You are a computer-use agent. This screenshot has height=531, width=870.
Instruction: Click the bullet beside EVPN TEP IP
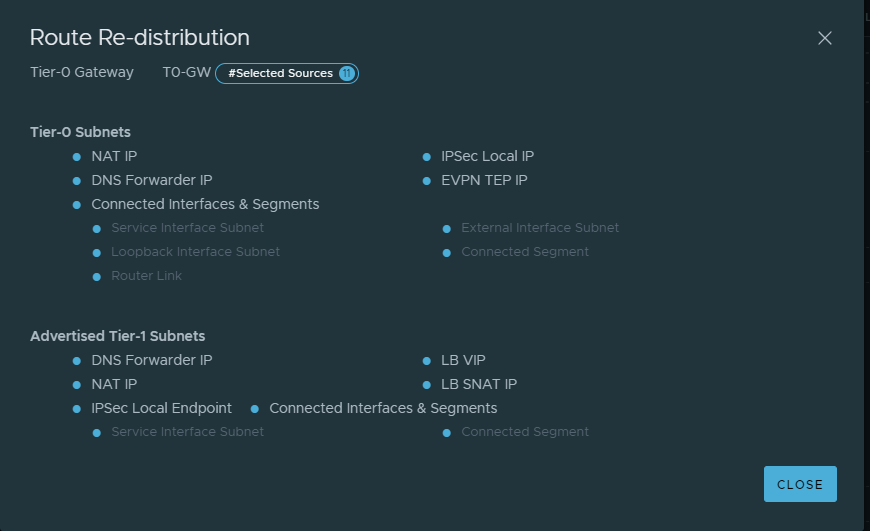[426, 181]
